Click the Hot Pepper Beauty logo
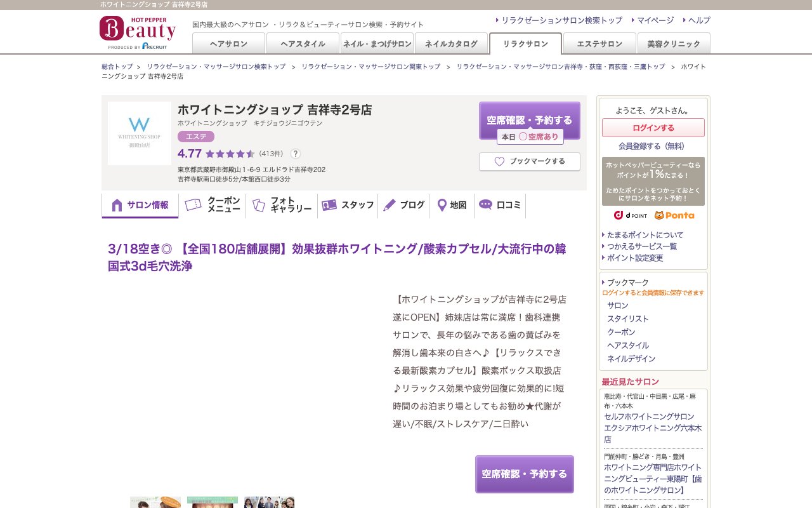The height and width of the screenshot is (508, 812). pos(137,31)
